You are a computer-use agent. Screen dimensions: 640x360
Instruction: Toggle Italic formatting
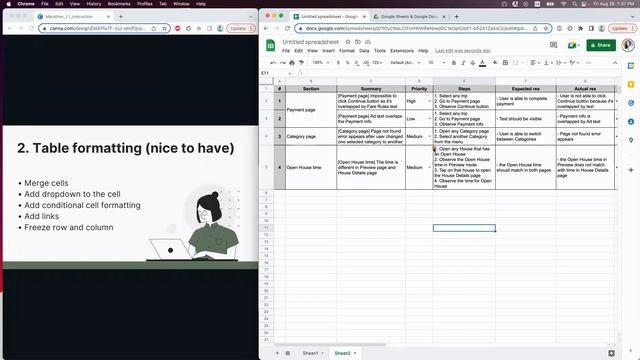(x=463, y=63)
